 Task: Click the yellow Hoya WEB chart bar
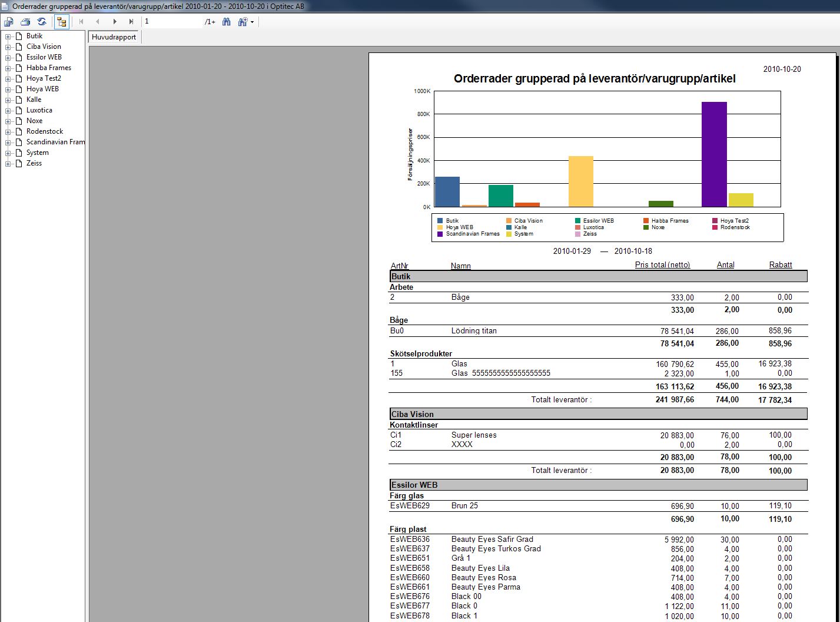pos(581,181)
